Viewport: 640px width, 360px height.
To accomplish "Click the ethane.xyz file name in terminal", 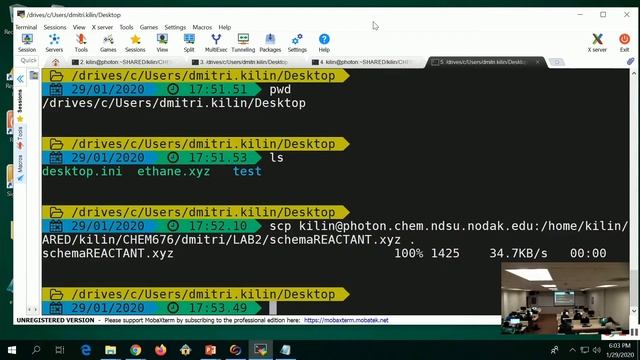I will pyautogui.click(x=173, y=171).
